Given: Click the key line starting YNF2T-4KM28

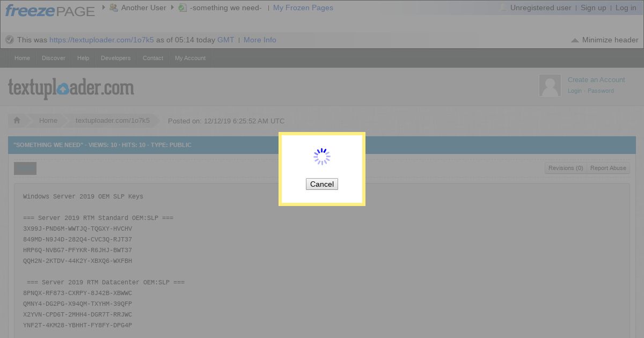Looking at the screenshot, I should pyautogui.click(x=77, y=325).
